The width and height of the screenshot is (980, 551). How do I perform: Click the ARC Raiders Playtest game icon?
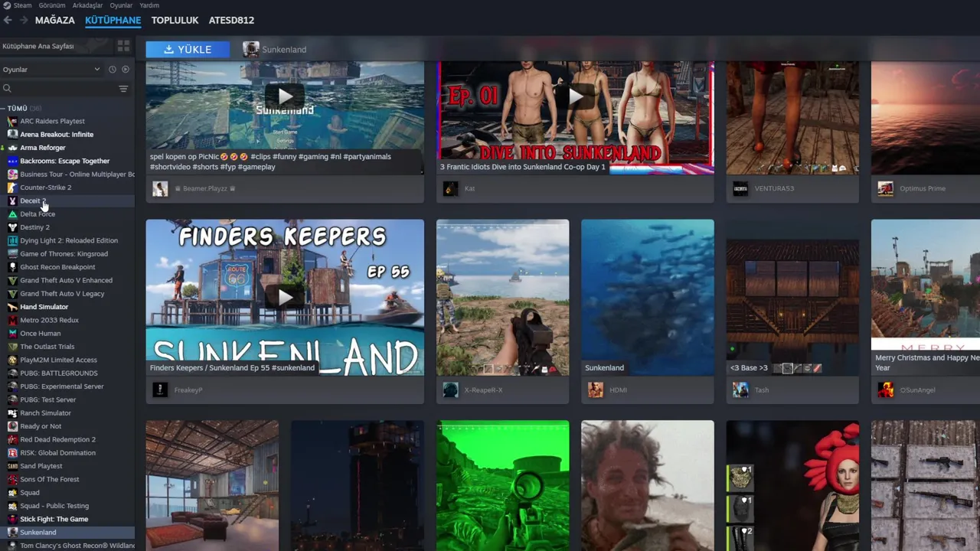[x=12, y=121]
